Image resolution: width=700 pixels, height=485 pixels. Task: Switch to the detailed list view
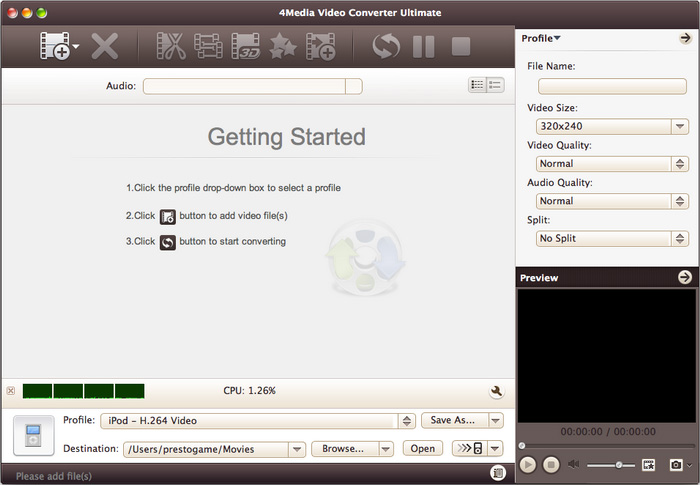pos(495,86)
